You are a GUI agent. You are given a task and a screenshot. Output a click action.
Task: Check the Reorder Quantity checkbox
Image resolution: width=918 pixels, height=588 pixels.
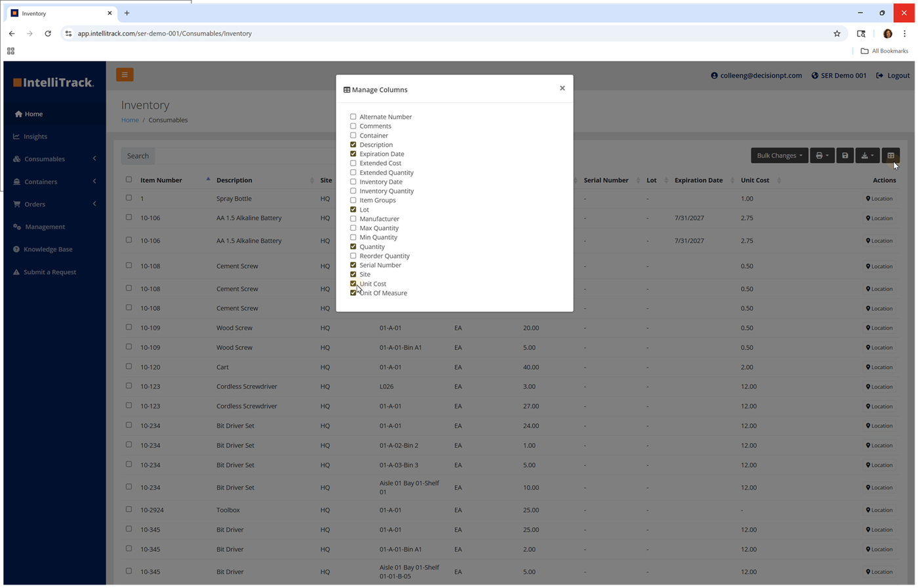point(353,256)
